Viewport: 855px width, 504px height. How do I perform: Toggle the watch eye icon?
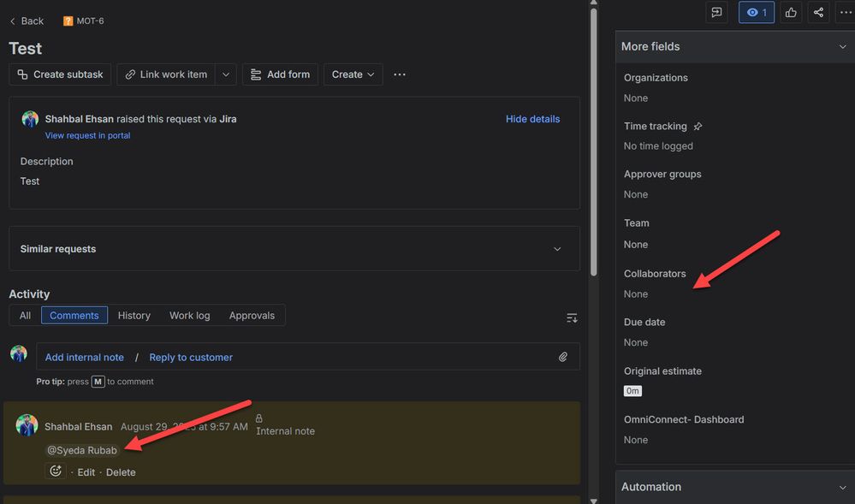[756, 13]
